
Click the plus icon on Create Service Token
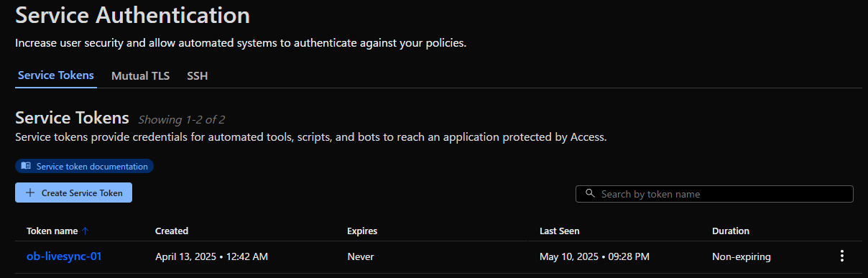pyautogui.click(x=30, y=193)
